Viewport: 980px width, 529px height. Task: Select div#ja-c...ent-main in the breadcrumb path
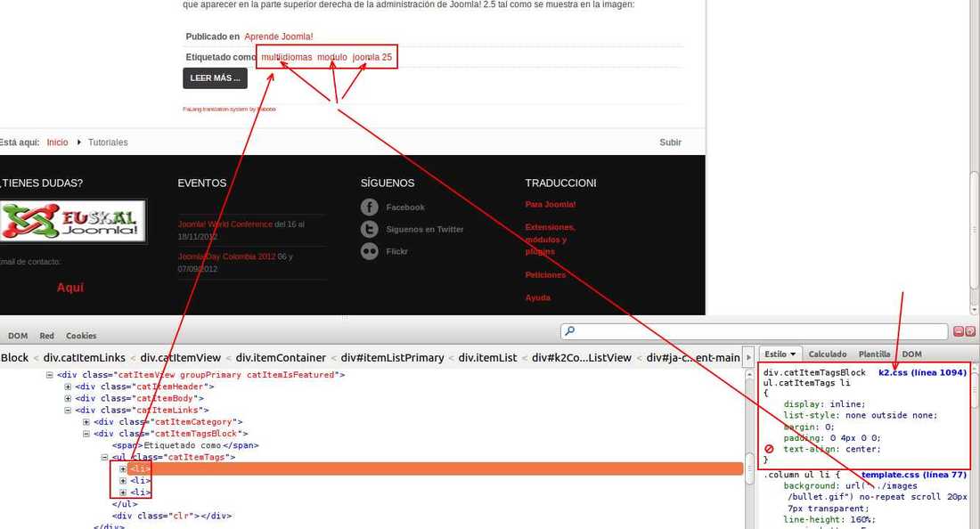click(x=693, y=358)
